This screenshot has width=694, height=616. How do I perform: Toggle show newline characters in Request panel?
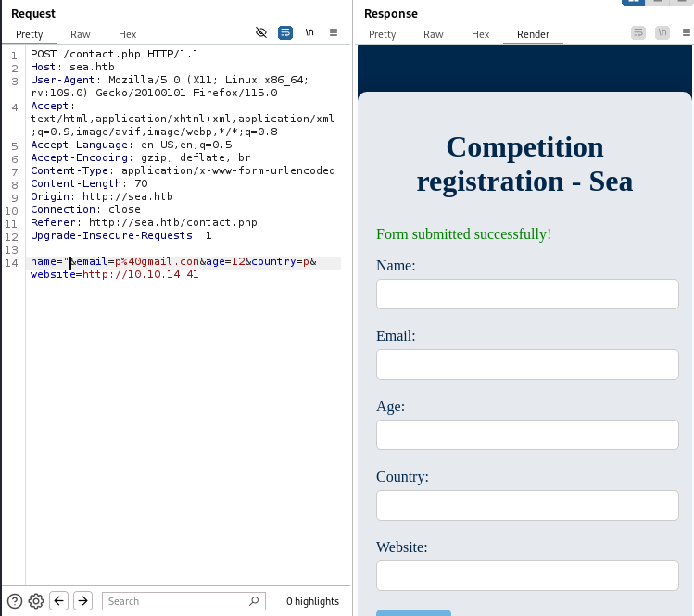(x=309, y=32)
